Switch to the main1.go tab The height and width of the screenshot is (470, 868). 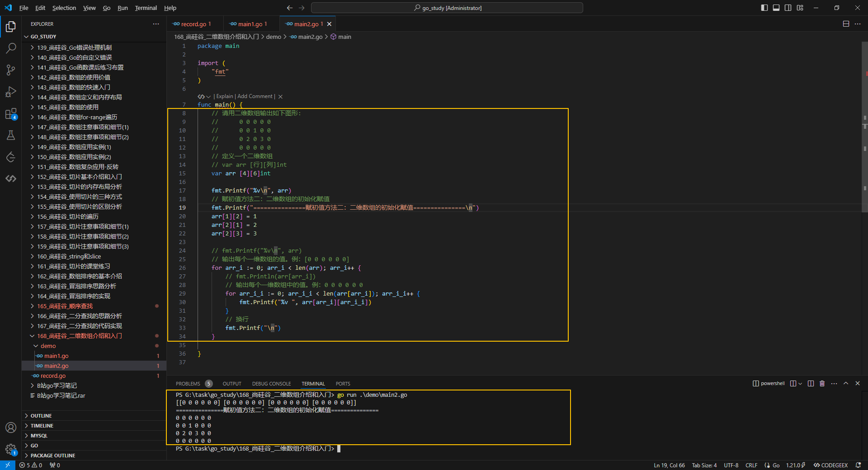pyautogui.click(x=250, y=24)
